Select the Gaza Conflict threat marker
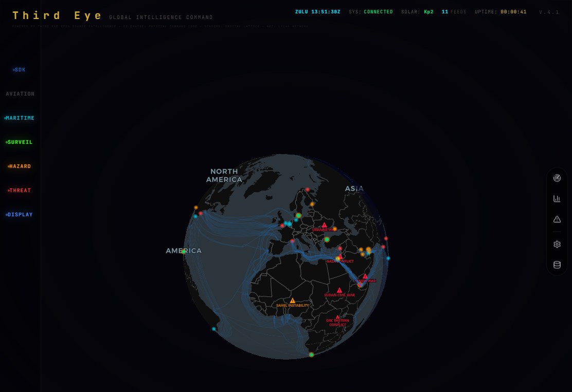Screen dimensions: 572x392 340,257
